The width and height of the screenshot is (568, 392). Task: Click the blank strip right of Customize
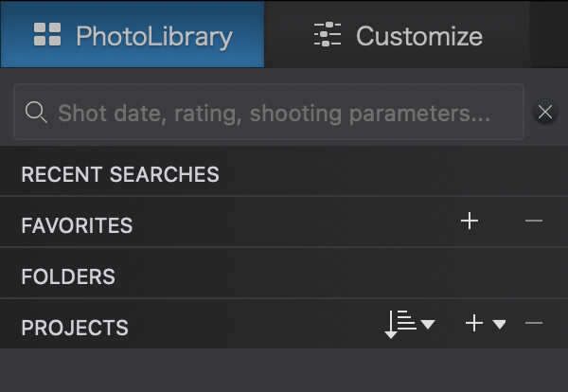(549, 36)
